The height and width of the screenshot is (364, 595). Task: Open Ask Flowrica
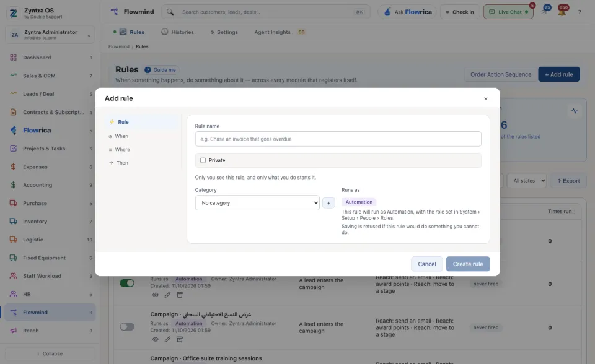[407, 12]
